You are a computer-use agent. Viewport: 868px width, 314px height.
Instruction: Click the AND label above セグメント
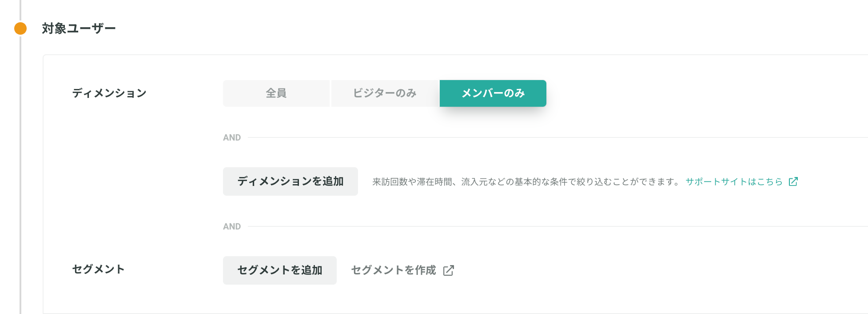[232, 227]
